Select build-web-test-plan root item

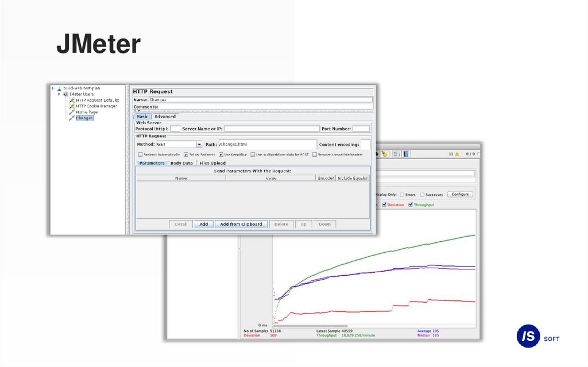[82, 88]
